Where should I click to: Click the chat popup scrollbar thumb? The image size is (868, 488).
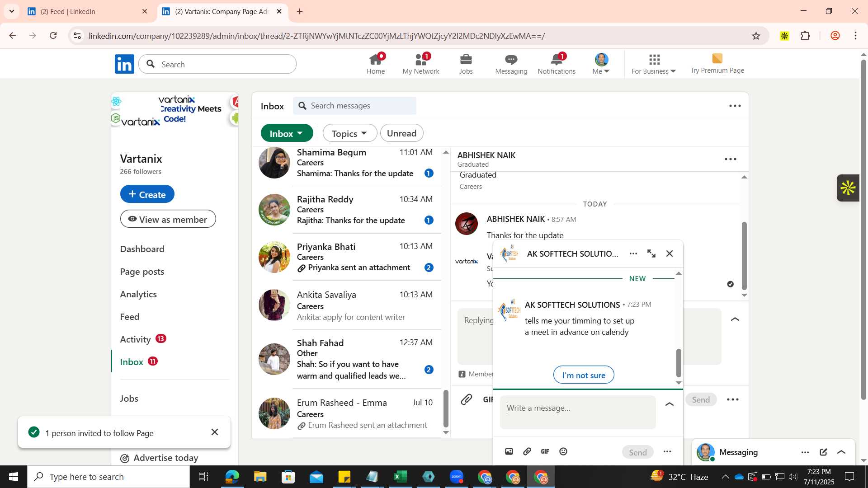[679, 363]
